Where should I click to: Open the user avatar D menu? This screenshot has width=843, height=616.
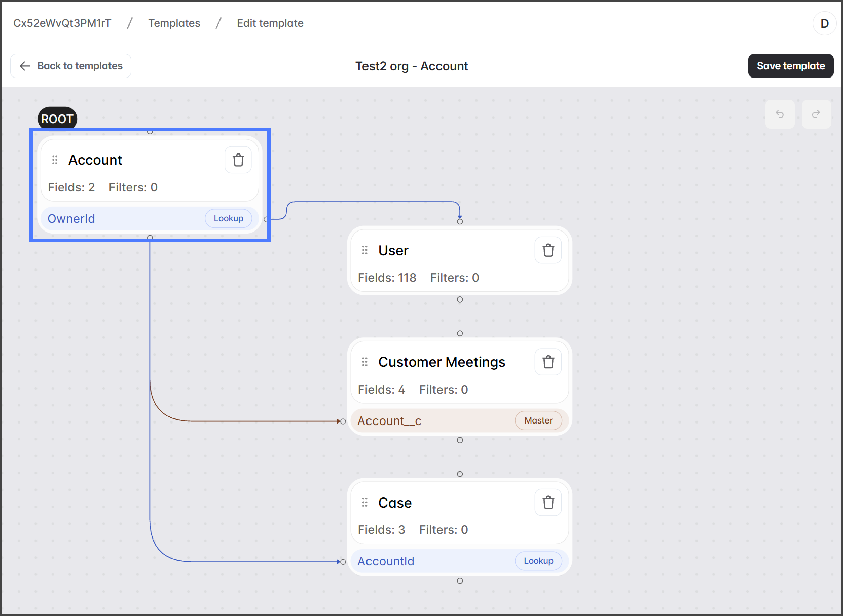click(x=824, y=23)
